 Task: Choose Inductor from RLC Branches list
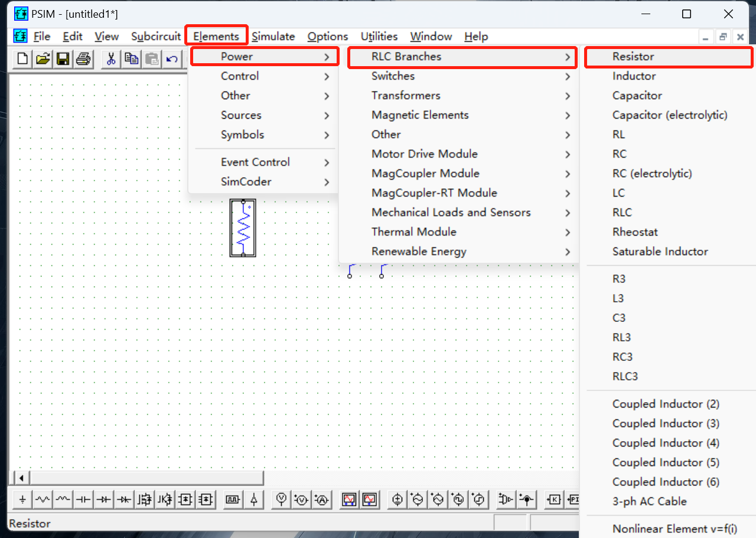[x=669, y=76]
